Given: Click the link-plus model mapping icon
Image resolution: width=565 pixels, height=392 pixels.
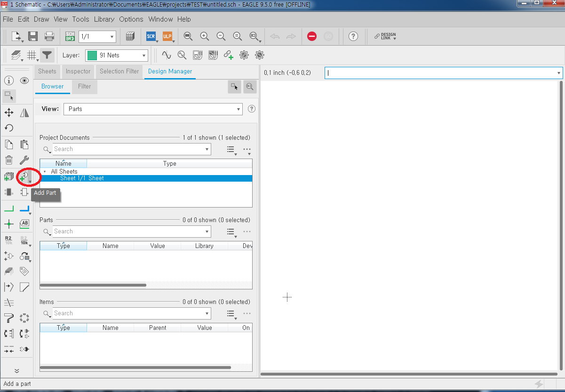Looking at the screenshot, I should click(x=229, y=55).
